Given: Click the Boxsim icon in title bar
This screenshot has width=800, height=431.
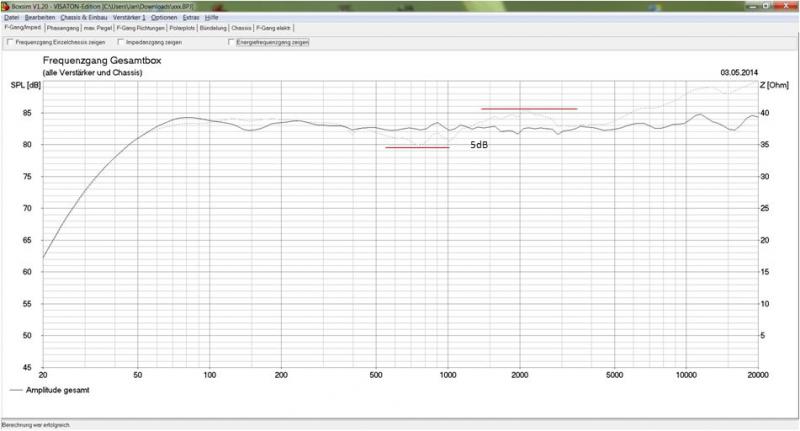Looking at the screenshot, I should point(5,6).
